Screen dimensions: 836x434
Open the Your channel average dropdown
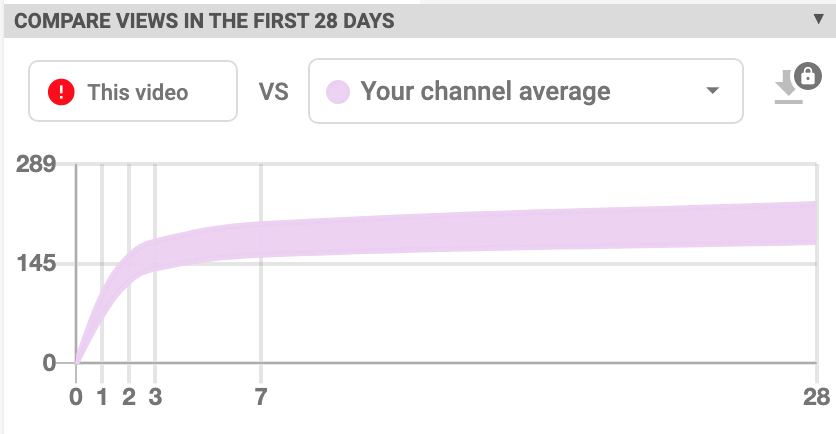(x=526, y=91)
